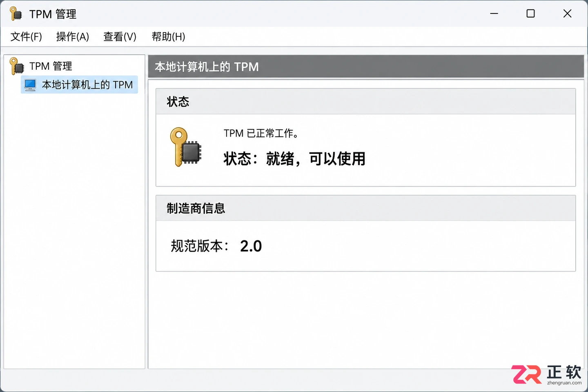Click the 状态 section header
This screenshot has width=588, height=392.
point(365,102)
